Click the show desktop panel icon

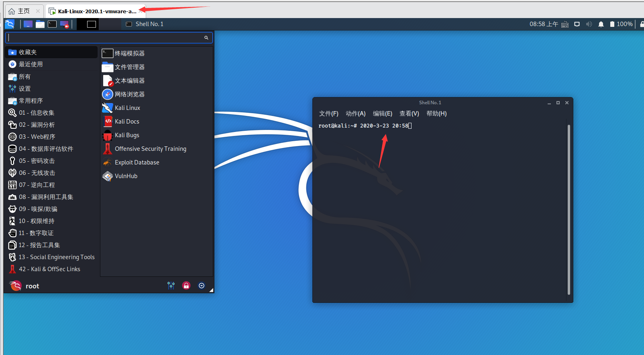point(28,24)
